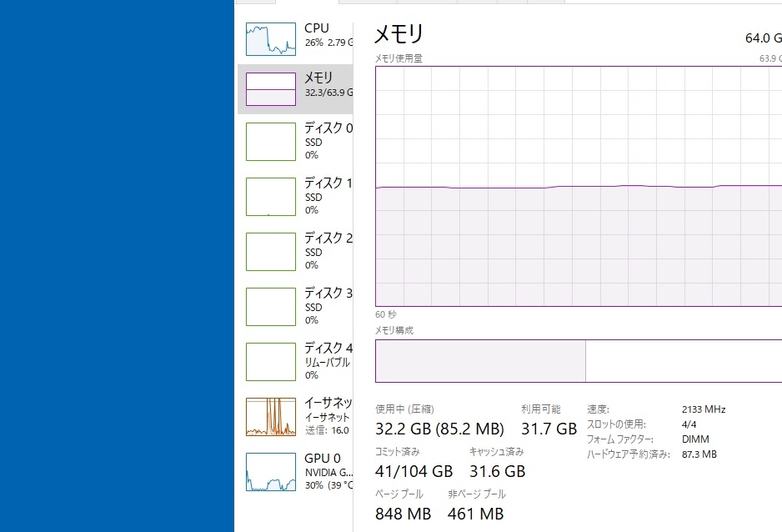Click the ディスク 3 label

pyautogui.click(x=328, y=293)
